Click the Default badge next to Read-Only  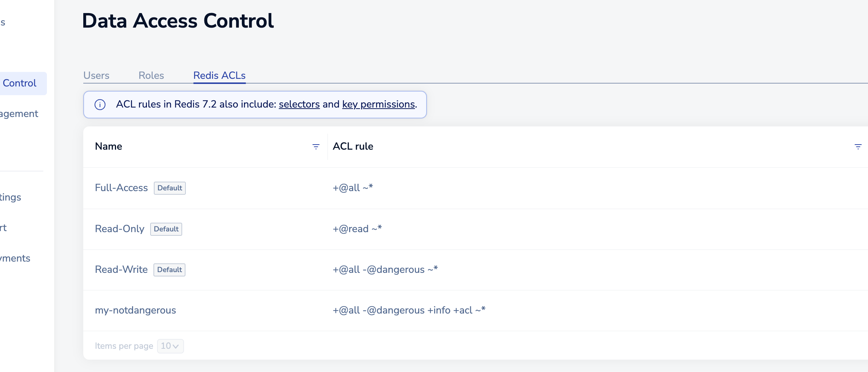tap(166, 229)
